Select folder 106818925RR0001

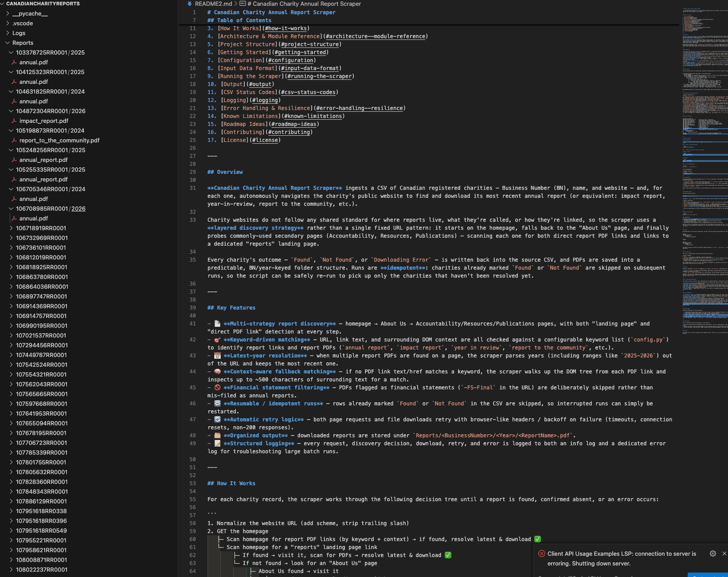(42, 267)
